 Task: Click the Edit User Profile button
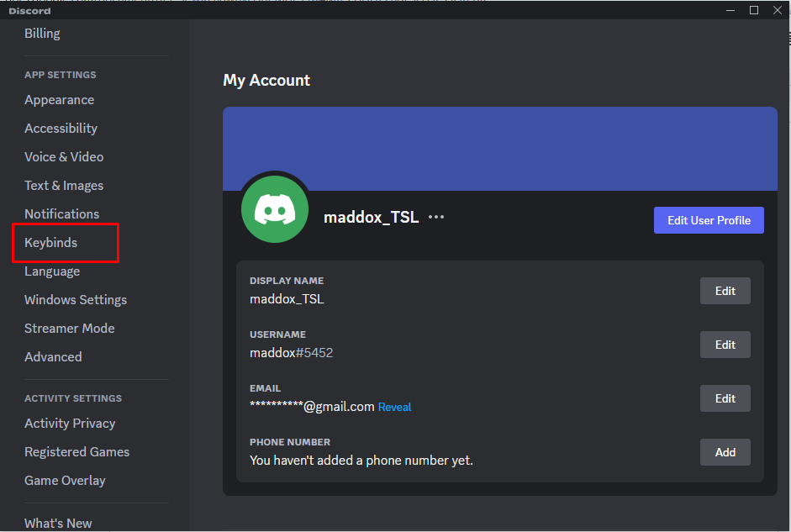709,220
